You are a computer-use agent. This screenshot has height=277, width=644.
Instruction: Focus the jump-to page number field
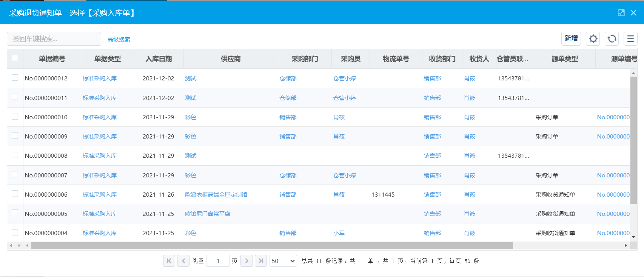(x=218, y=261)
